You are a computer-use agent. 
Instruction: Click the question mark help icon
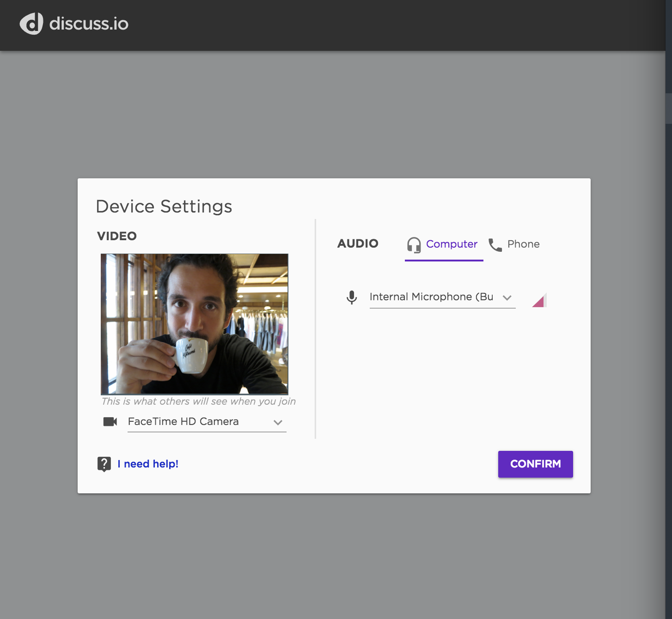[x=104, y=464]
